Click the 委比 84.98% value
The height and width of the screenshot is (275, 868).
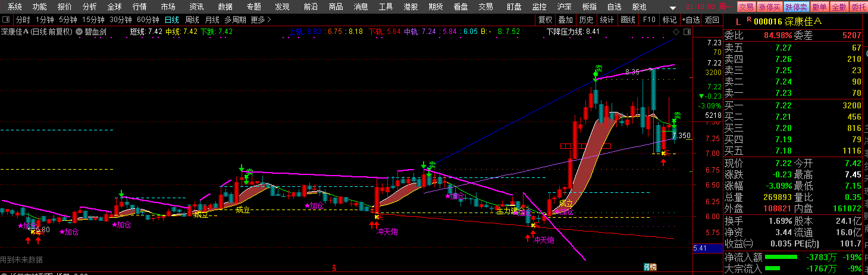point(778,35)
